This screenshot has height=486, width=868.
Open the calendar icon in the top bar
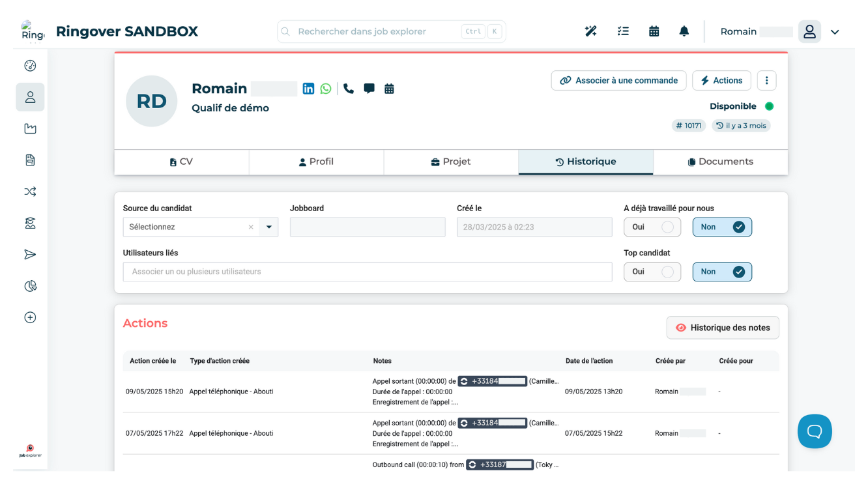tap(654, 31)
